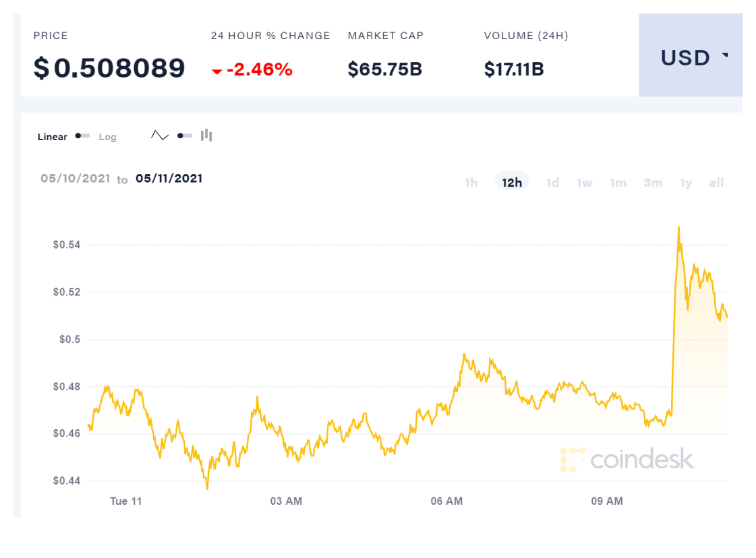Click the 05/10/2021 start date

coord(75,179)
